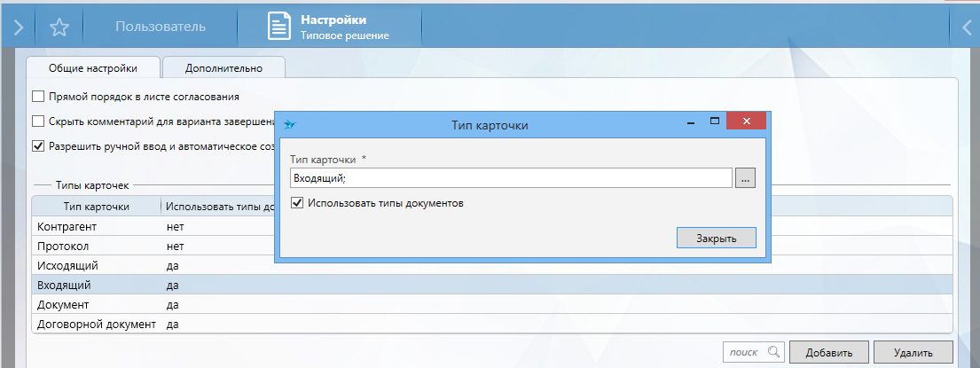
Task: Click the favorites star icon
Action: (x=59, y=27)
